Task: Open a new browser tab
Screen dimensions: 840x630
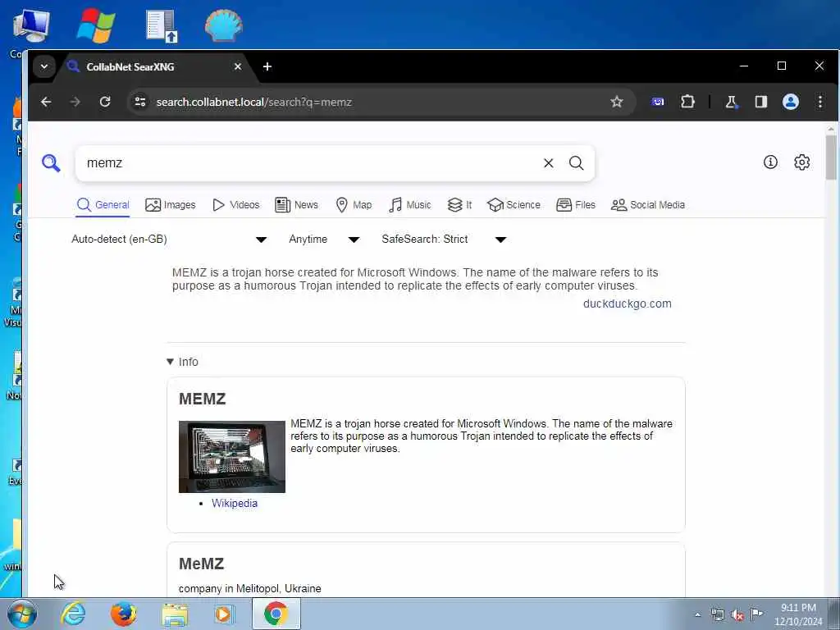Action: pos(267,66)
